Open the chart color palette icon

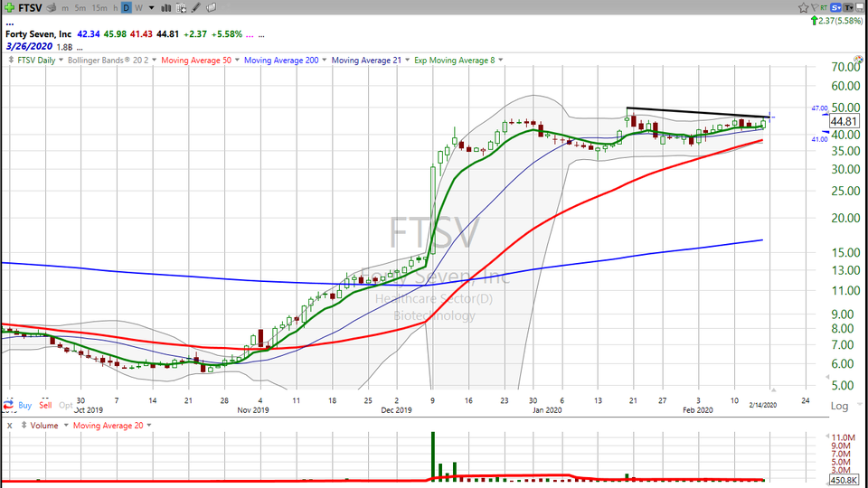click(858, 60)
